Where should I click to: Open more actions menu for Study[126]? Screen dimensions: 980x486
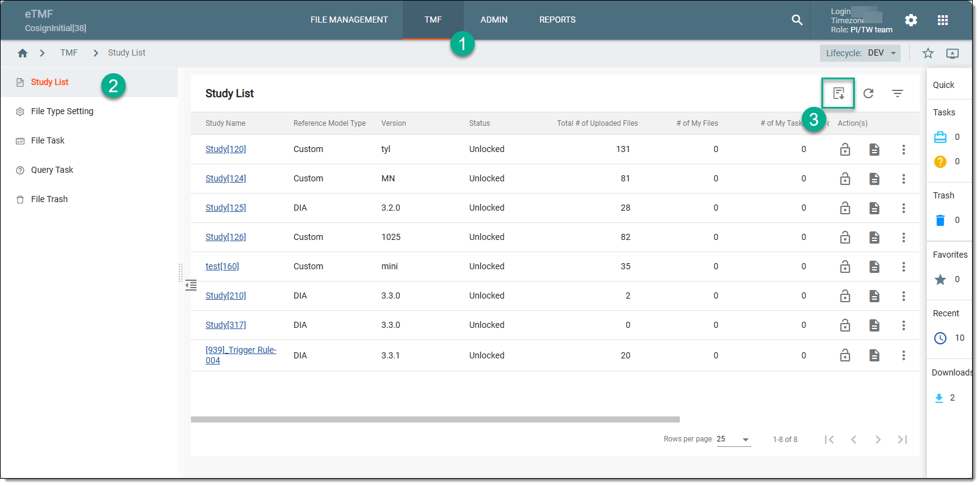tap(904, 238)
